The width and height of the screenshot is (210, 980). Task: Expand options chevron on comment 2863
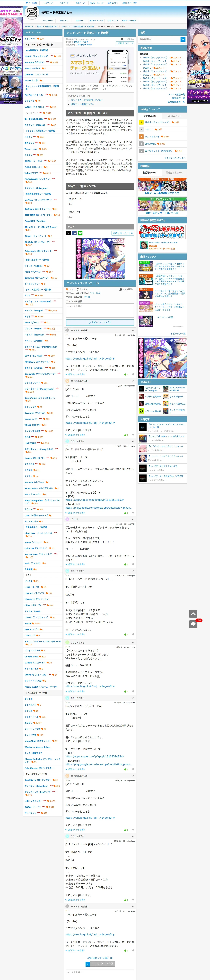(x=133, y=441)
